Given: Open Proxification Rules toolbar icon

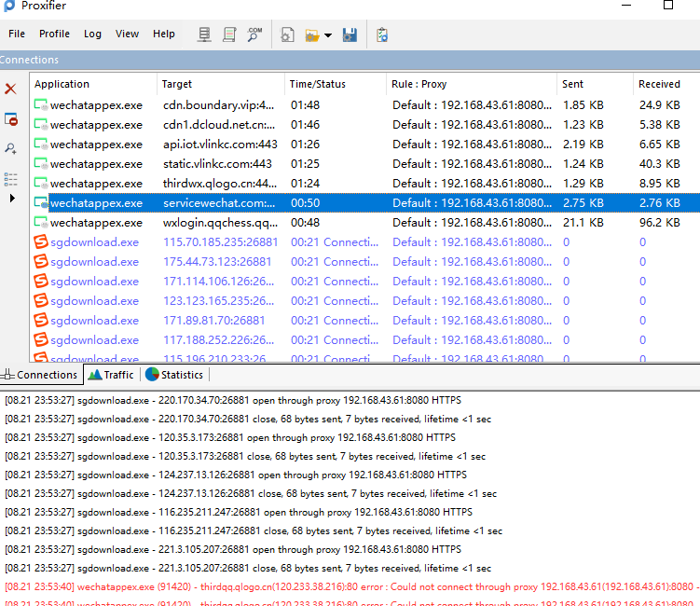Looking at the screenshot, I should click(229, 34).
